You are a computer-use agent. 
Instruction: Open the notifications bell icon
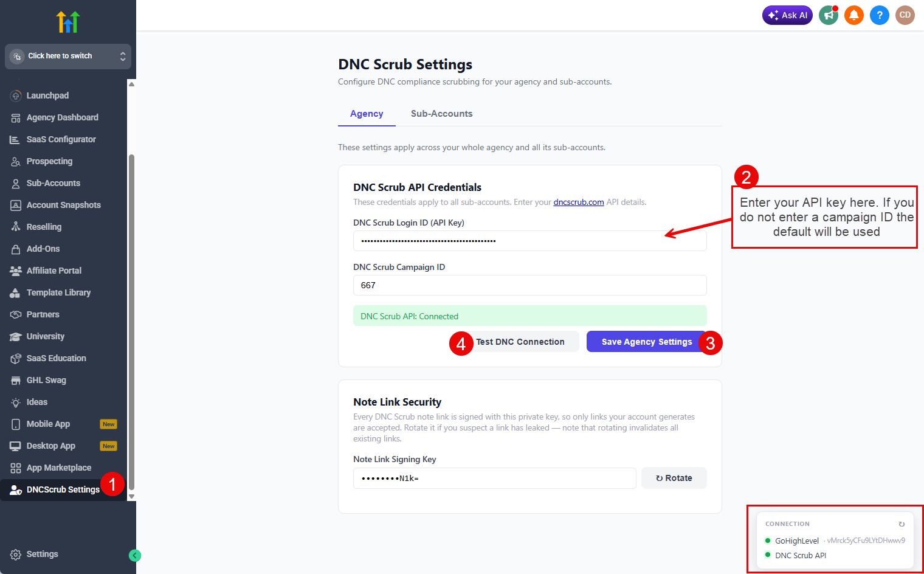pyautogui.click(x=854, y=15)
